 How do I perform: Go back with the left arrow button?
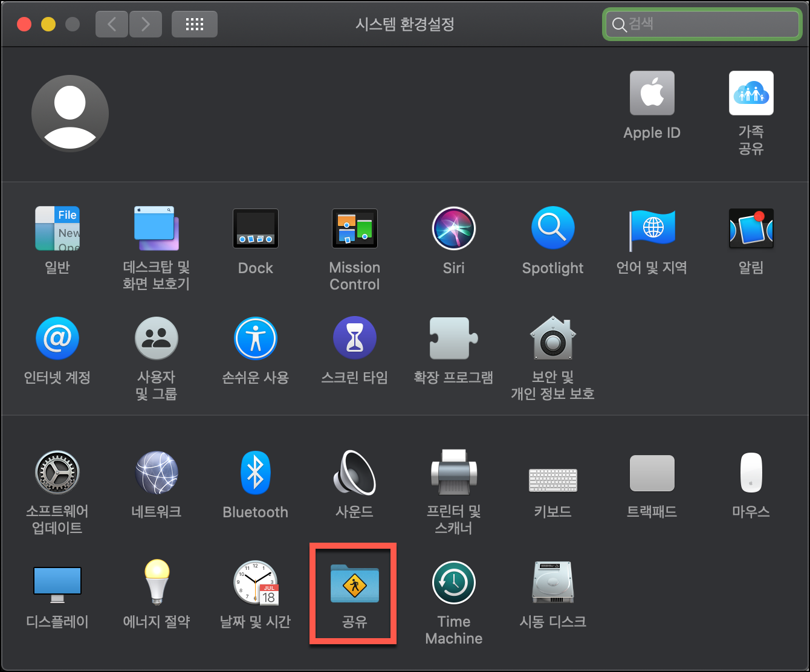(x=112, y=24)
